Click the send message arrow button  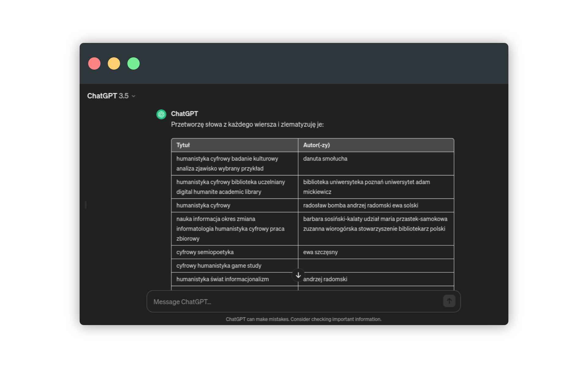[x=449, y=301]
